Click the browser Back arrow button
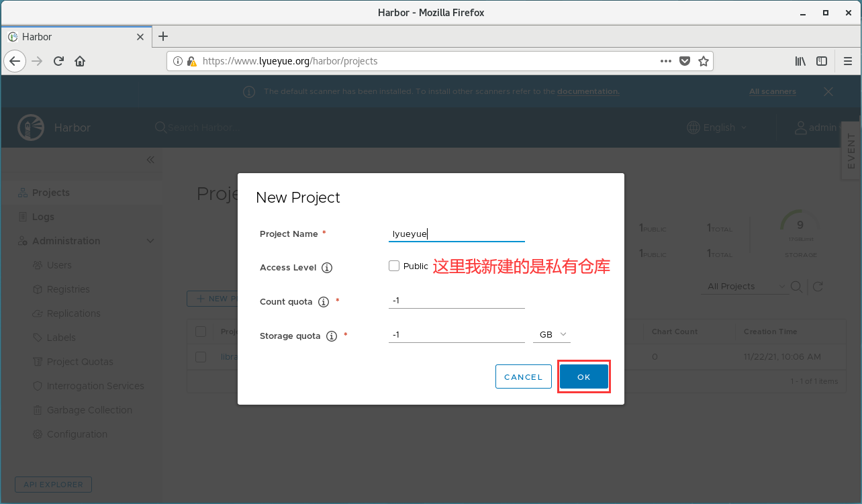This screenshot has width=862, height=504. pos(15,61)
